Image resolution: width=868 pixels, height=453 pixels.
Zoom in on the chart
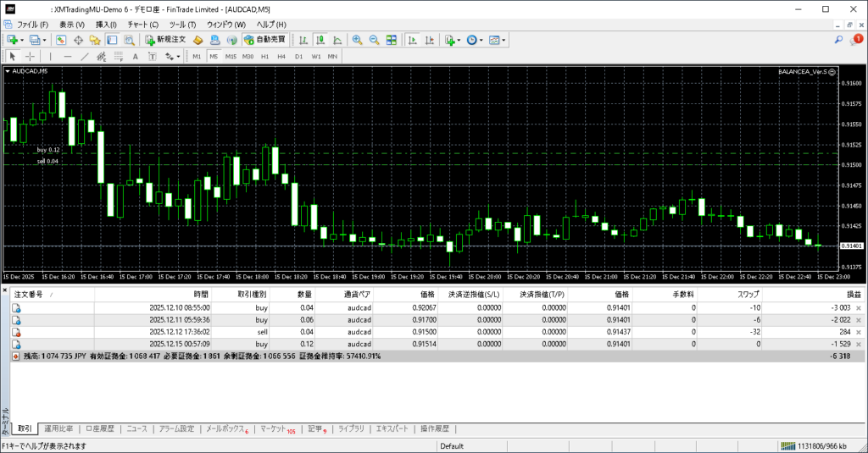coord(358,40)
